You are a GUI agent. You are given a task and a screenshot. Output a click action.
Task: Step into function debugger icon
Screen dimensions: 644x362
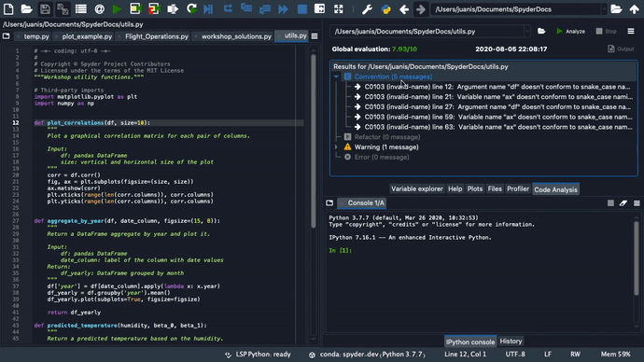(x=246, y=8)
